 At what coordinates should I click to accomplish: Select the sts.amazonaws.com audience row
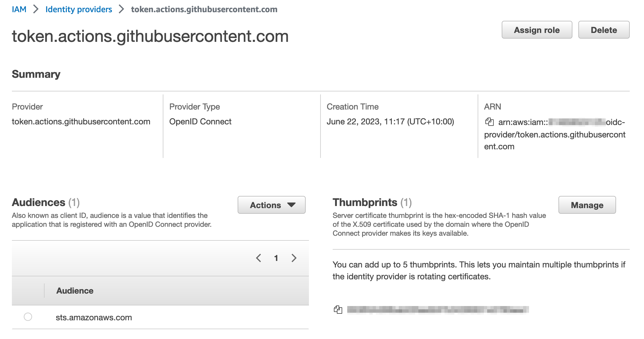(x=94, y=317)
